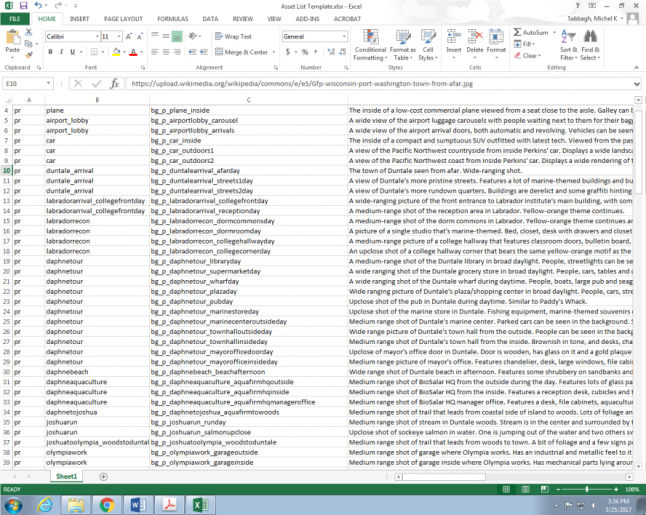Switch to the PAGE LAYOUT ribbon tab
The height and width of the screenshot is (515, 646).
123,18
